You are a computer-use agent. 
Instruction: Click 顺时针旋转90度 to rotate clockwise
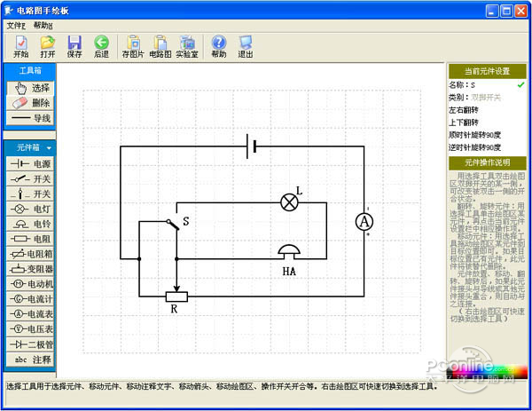pos(474,135)
